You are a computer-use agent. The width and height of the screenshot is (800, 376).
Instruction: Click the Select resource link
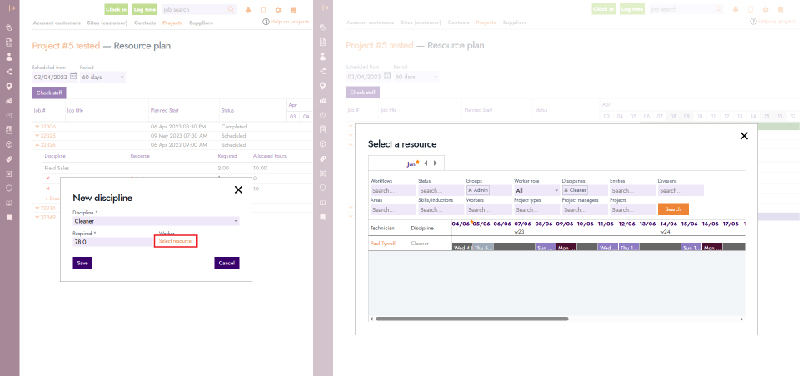[x=175, y=241]
